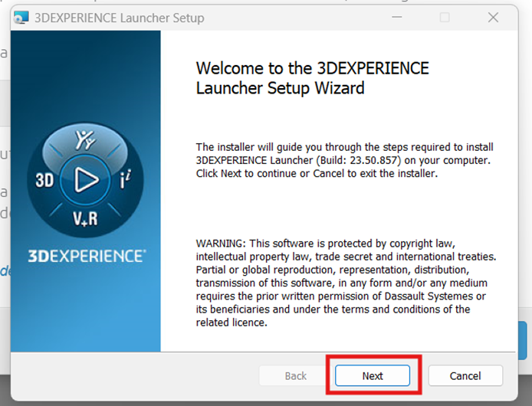Click the 3DEXPERIENCE wordmark under compass
The width and height of the screenshot is (532, 406).
click(x=87, y=256)
